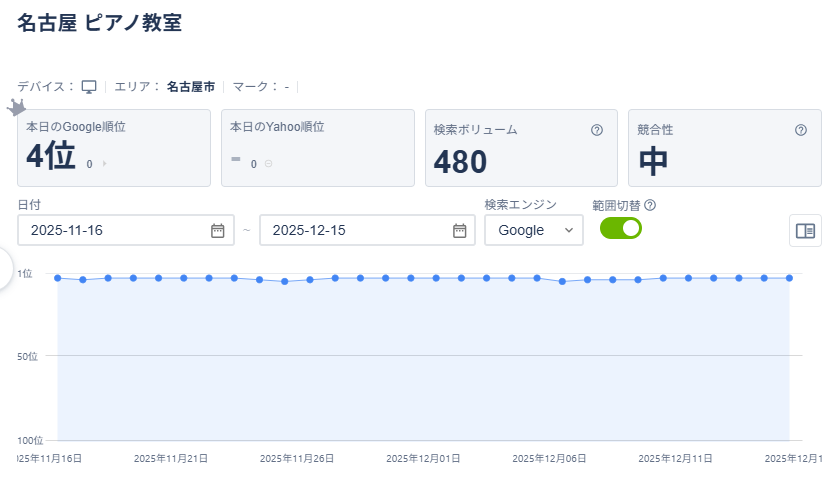Select the 本日のYahoo順位 card

point(317,147)
